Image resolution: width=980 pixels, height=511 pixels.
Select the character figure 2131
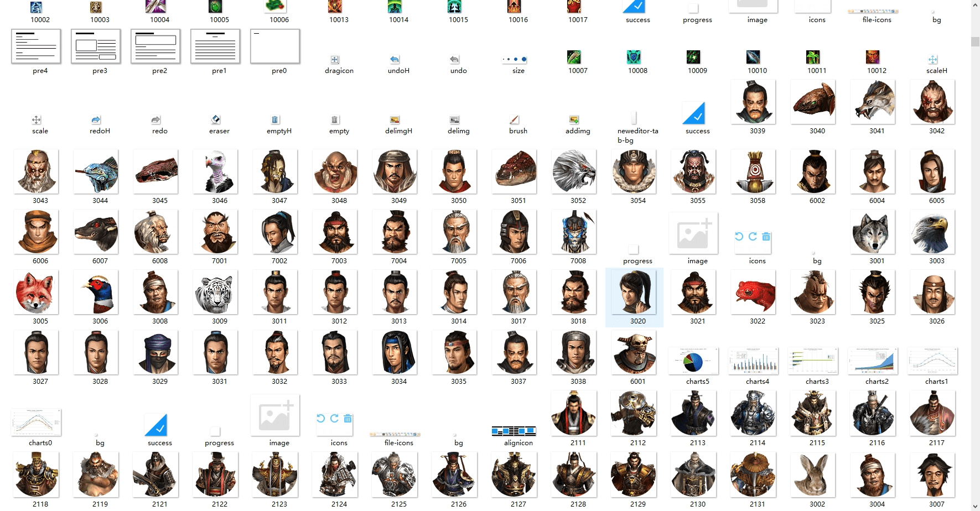pos(753,475)
